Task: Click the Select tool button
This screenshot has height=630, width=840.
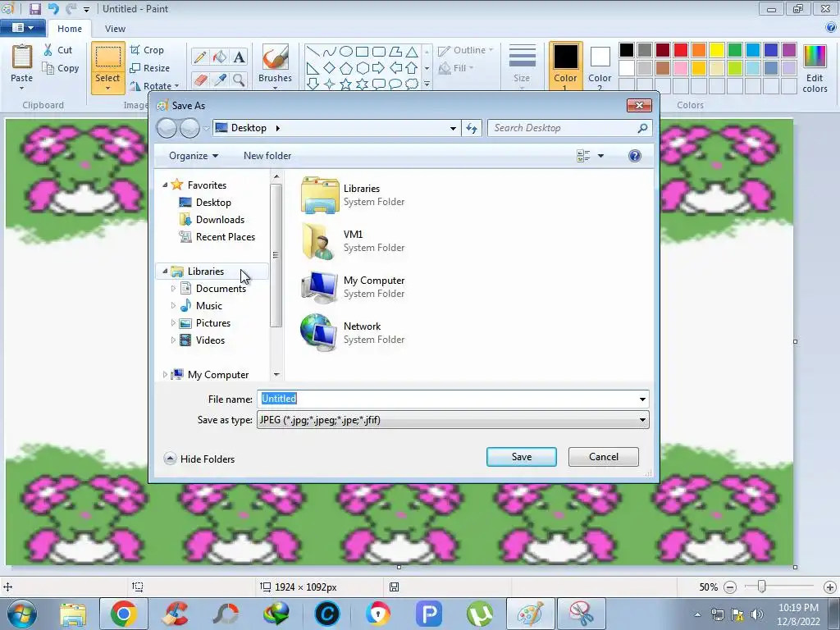Action: (x=107, y=68)
